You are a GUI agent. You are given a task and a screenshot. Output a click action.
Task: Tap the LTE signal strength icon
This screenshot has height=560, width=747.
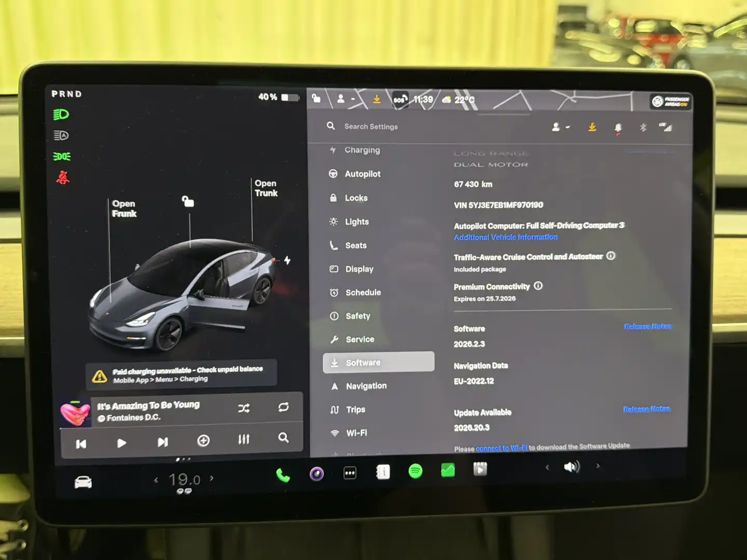click(x=665, y=127)
